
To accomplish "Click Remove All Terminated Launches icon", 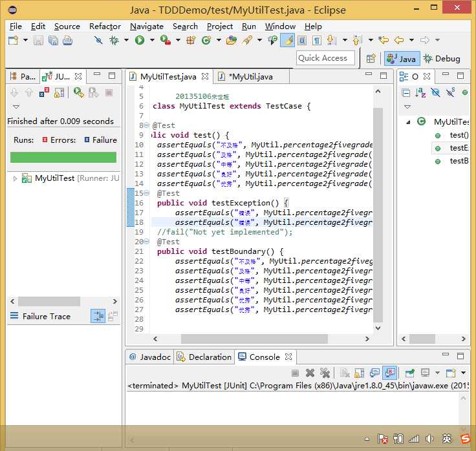I will coord(325,373).
